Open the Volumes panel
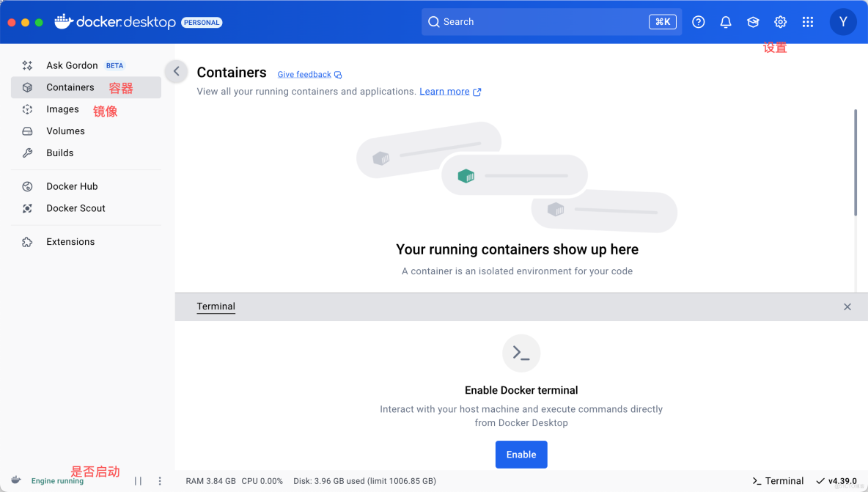Image resolution: width=868 pixels, height=492 pixels. (x=65, y=131)
